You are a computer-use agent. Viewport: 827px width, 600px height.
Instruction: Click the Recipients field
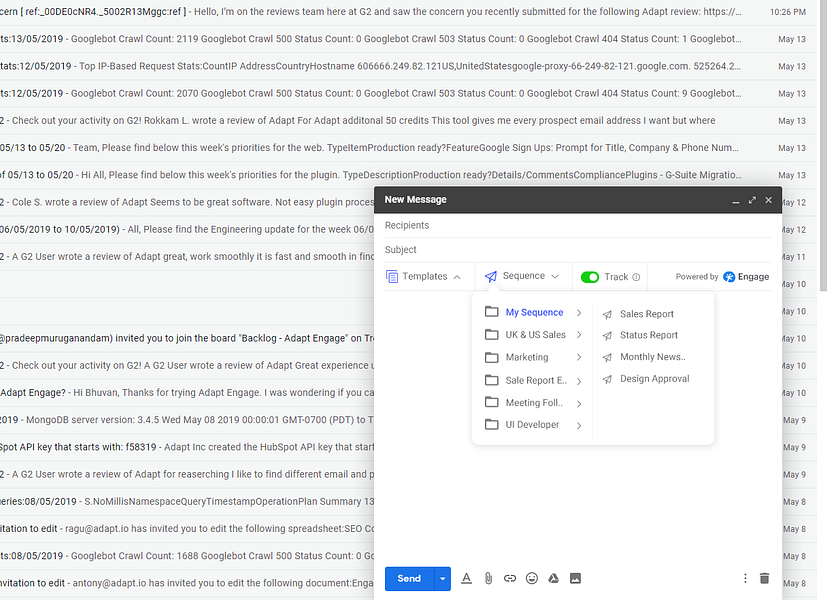pyautogui.click(x=578, y=226)
